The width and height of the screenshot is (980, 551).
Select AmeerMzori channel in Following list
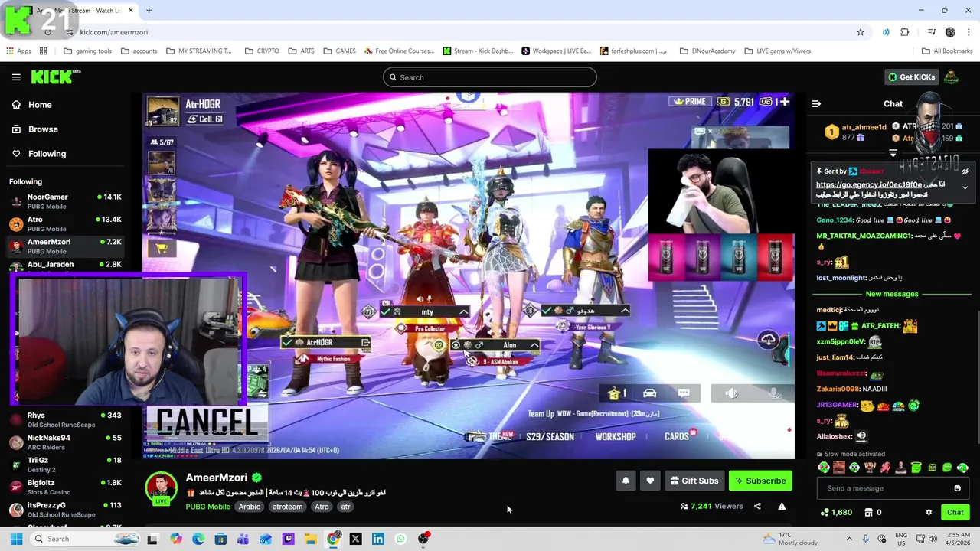(x=66, y=246)
